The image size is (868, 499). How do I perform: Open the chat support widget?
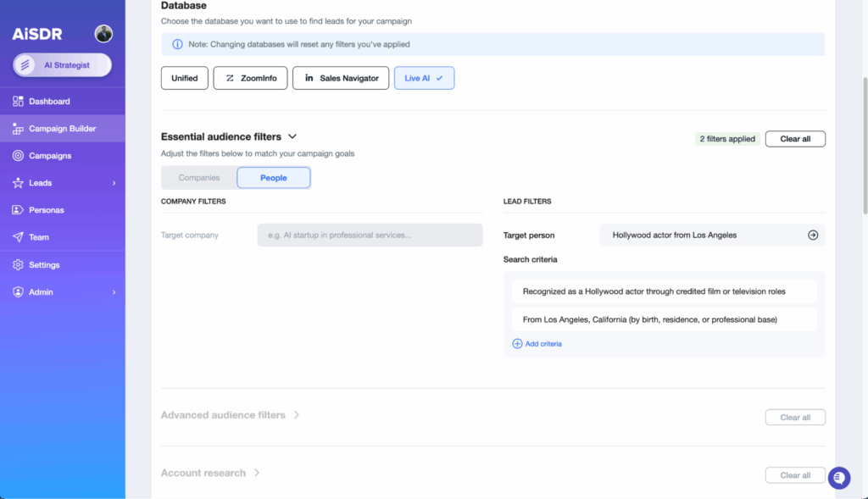838,478
